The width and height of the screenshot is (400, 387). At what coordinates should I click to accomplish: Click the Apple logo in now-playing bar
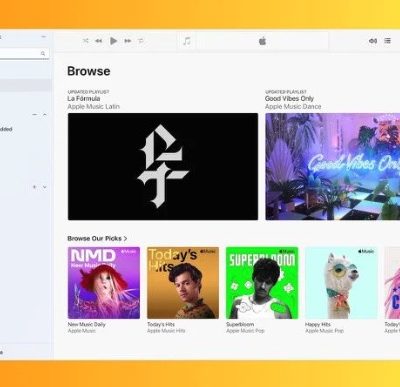point(262,41)
